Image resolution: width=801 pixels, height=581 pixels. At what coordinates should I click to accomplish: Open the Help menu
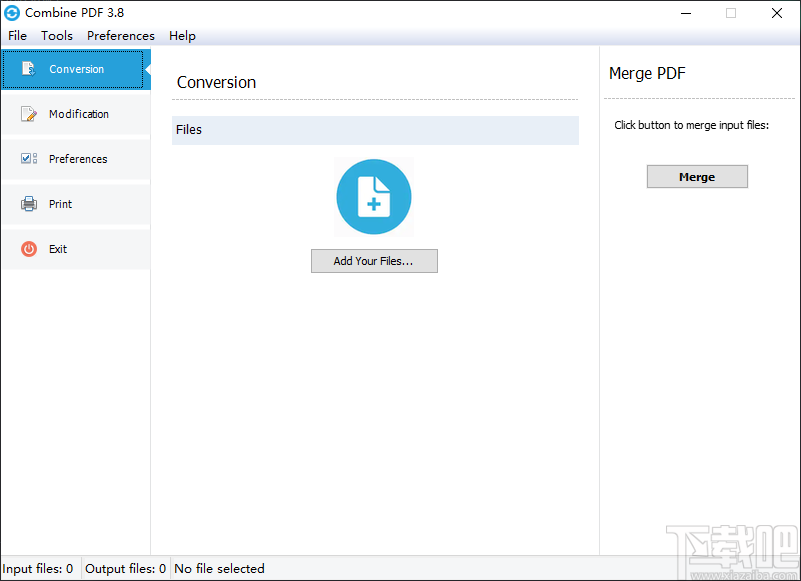(x=182, y=35)
